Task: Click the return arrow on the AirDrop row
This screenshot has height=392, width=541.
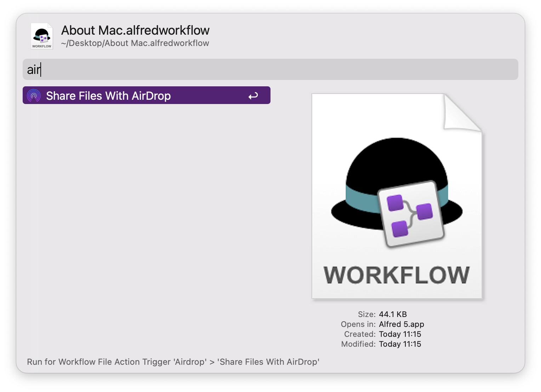Action: pos(253,96)
